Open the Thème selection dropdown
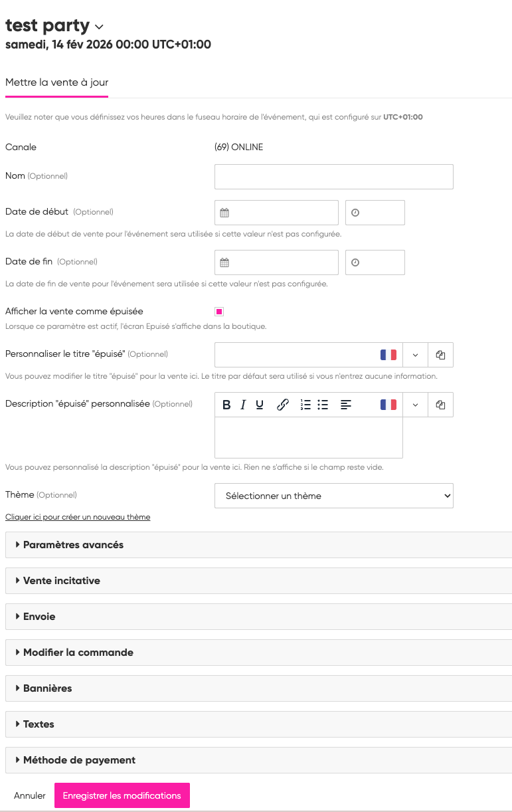This screenshot has height=812, width=512. click(333, 496)
